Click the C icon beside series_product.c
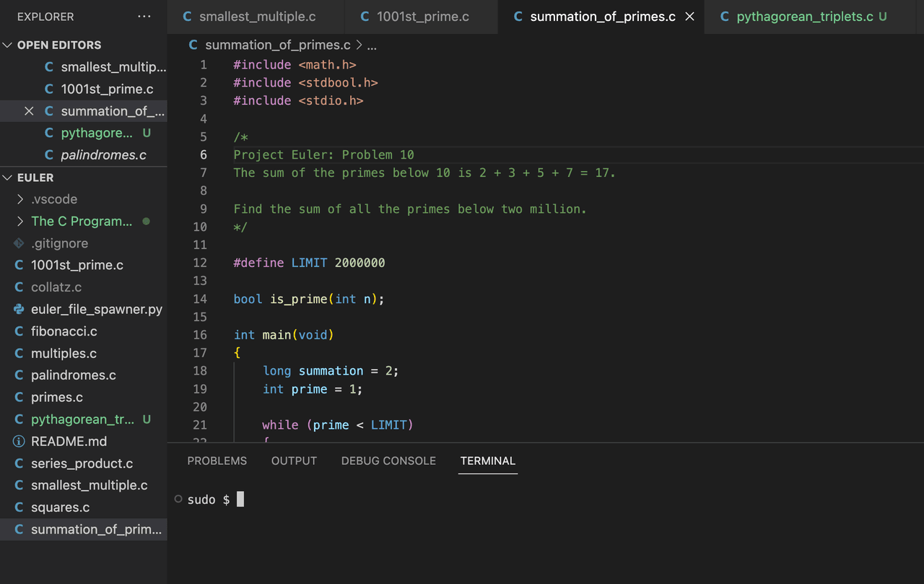Screen dimensions: 924x584 [x=19, y=463]
